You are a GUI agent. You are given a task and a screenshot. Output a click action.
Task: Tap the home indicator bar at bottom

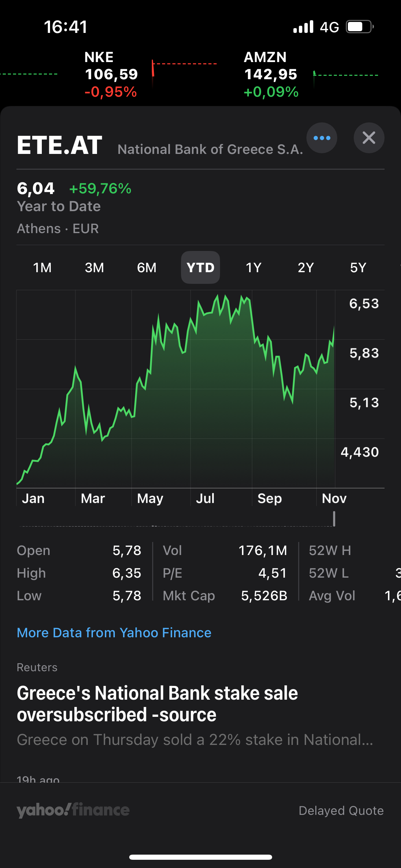click(x=200, y=857)
